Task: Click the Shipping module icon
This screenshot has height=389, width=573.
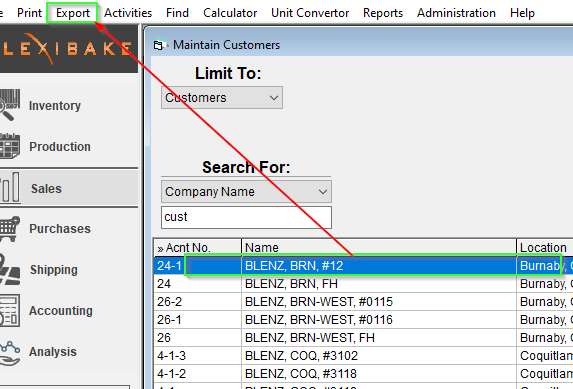Action: pyautogui.click(x=10, y=270)
